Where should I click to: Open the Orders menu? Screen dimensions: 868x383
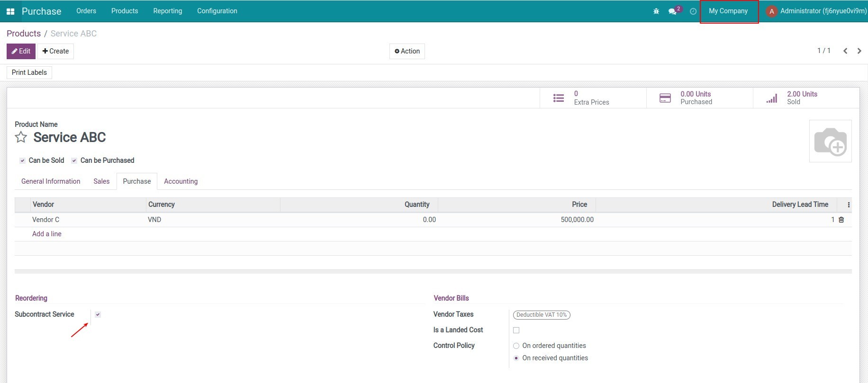click(86, 11)
